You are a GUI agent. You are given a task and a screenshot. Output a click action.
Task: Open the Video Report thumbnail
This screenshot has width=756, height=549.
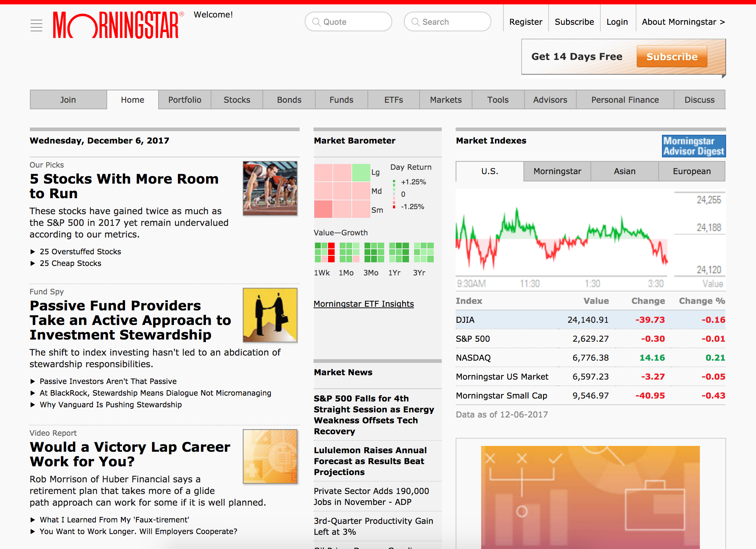[x=270, y=456]
